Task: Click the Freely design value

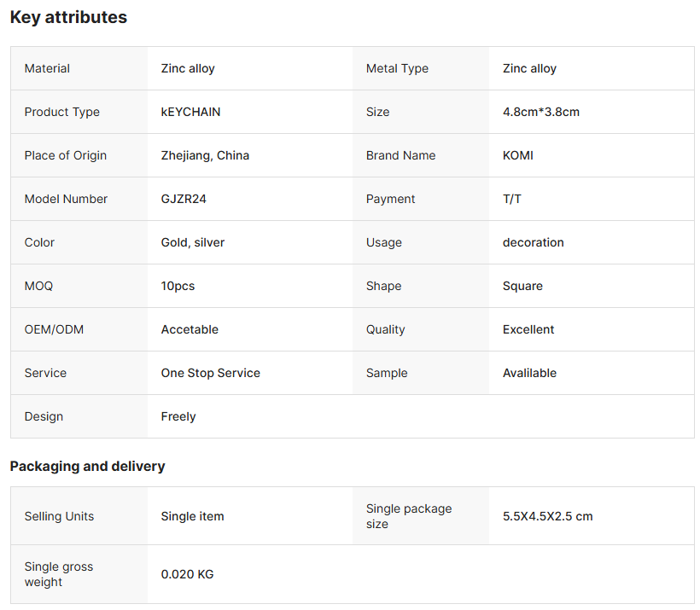Action: [178, 417]
